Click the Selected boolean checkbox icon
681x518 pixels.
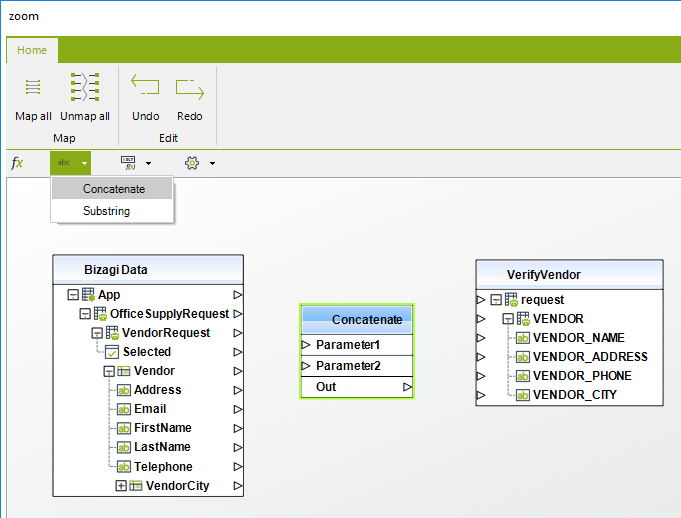(111, 352)
